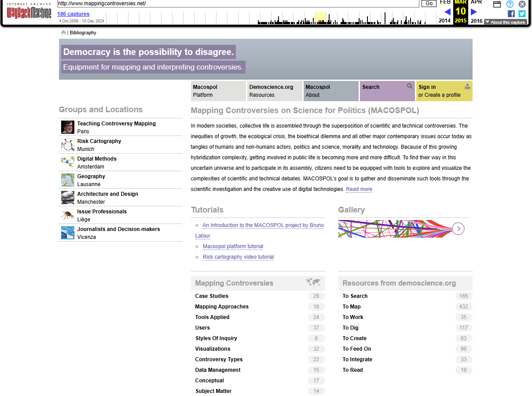The width and height of the screenshot is (532, 396).
Task: Open Macospol platform tutorial link
Action: click(233, 246)
